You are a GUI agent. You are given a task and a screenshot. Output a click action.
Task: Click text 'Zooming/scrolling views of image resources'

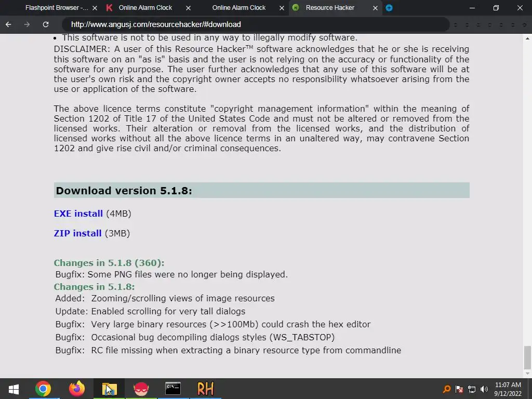click(183, 298)
